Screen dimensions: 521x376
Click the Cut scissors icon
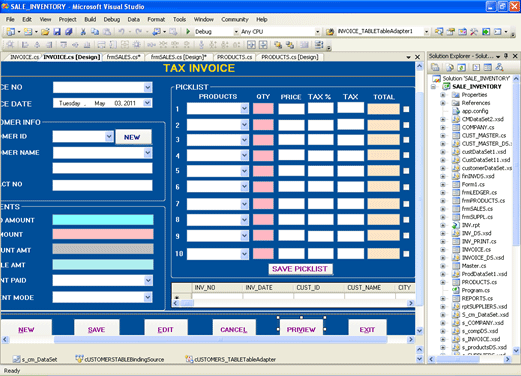point(83,32)
